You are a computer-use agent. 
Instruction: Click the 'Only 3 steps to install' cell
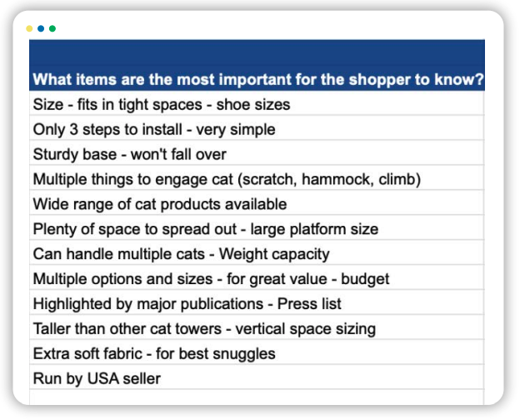[257, 128]
